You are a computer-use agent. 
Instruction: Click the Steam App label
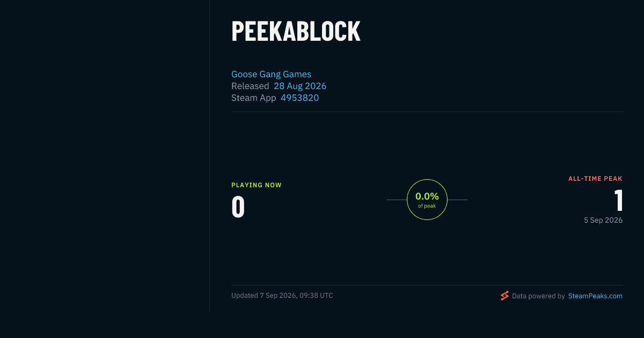pos(254,98)
